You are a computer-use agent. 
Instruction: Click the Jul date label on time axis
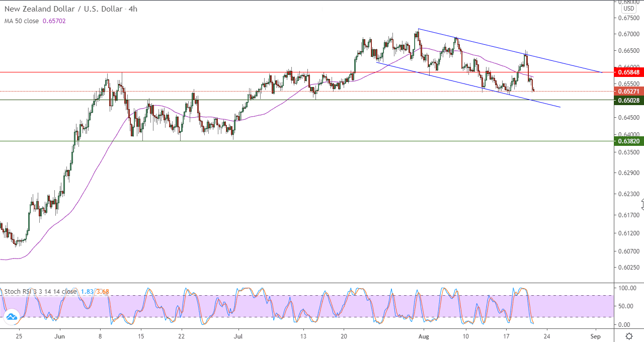pyautogui.click(x=238, y=336)
